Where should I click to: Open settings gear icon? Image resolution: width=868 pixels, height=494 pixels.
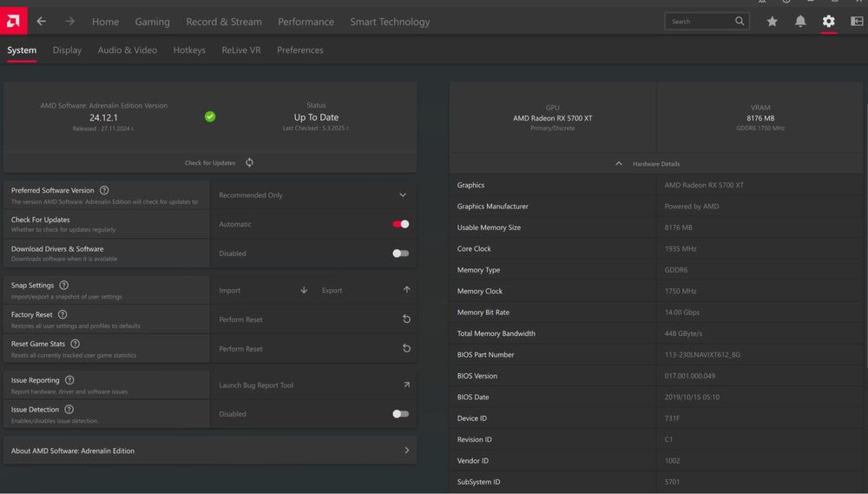click(828, 21)
